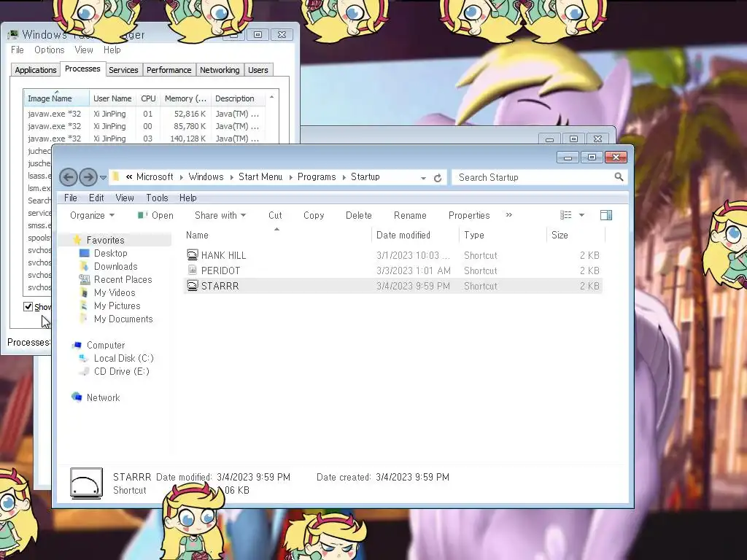Click Copy in the command bar

[x=314, y=215]
